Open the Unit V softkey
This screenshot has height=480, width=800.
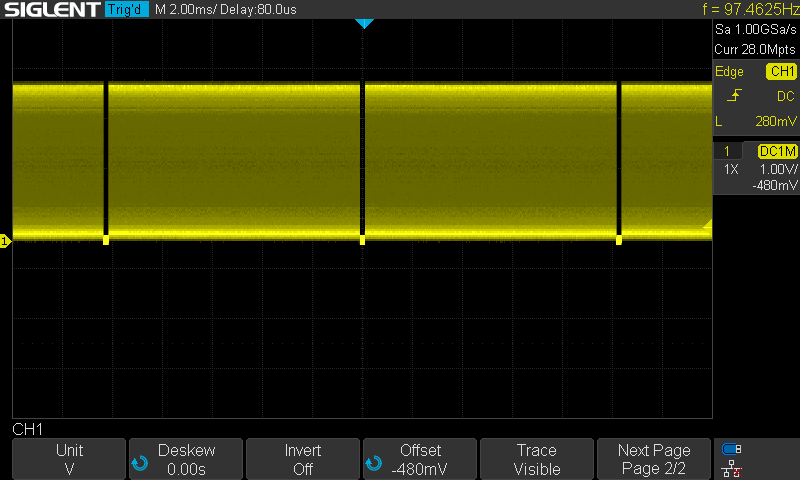pos(69,459)
